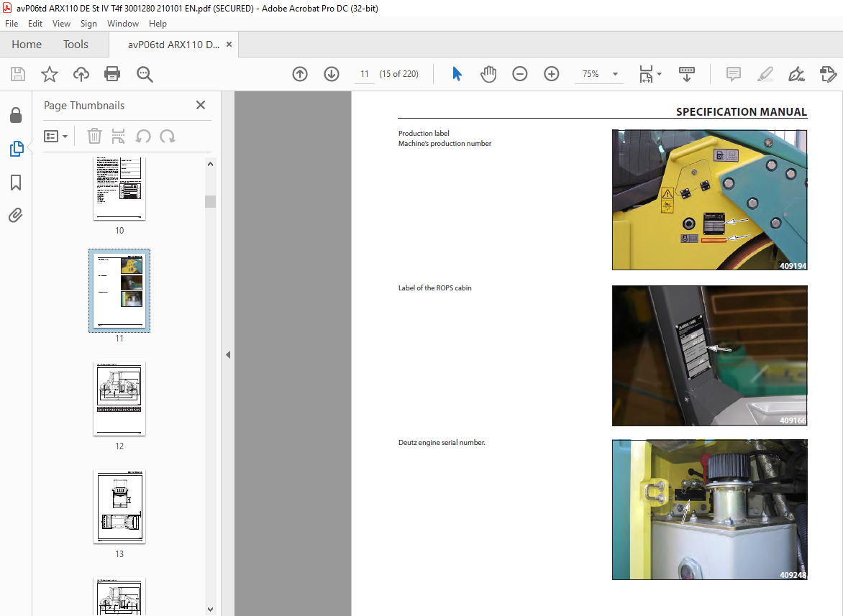Viewport: 843px width, 616px height.
Task: Click thumbnail scrollbar down arrow
Action: pyautogui.click(x=210, y=610)
